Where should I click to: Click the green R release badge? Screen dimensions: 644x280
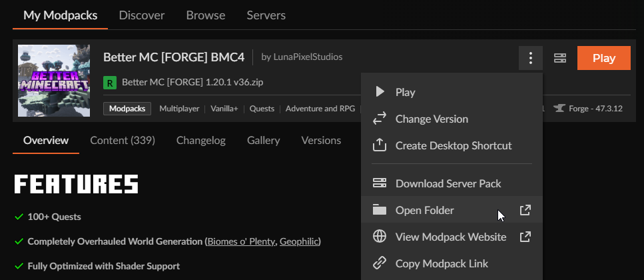click(110, 83)
